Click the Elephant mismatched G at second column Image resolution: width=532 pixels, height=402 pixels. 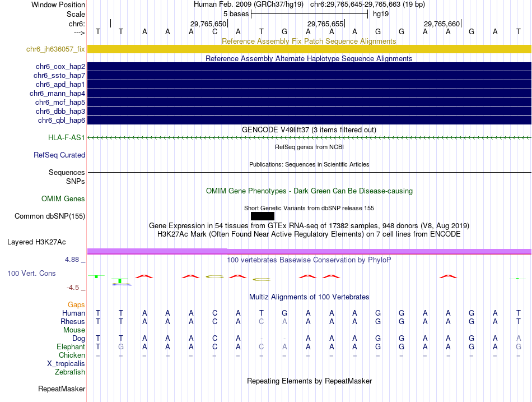click(x=121, y=346)
